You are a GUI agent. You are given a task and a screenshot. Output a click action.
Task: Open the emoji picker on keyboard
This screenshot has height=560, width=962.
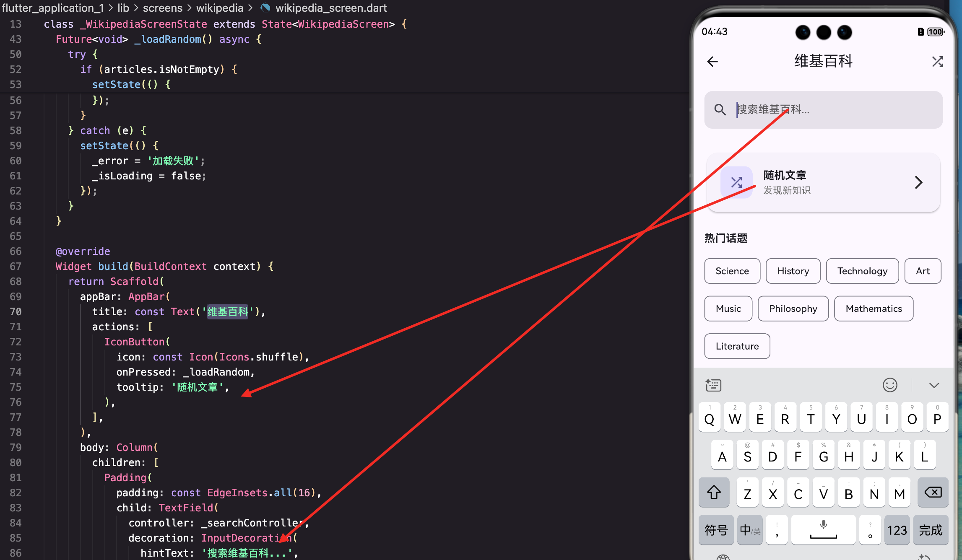(x=890, y=385)
